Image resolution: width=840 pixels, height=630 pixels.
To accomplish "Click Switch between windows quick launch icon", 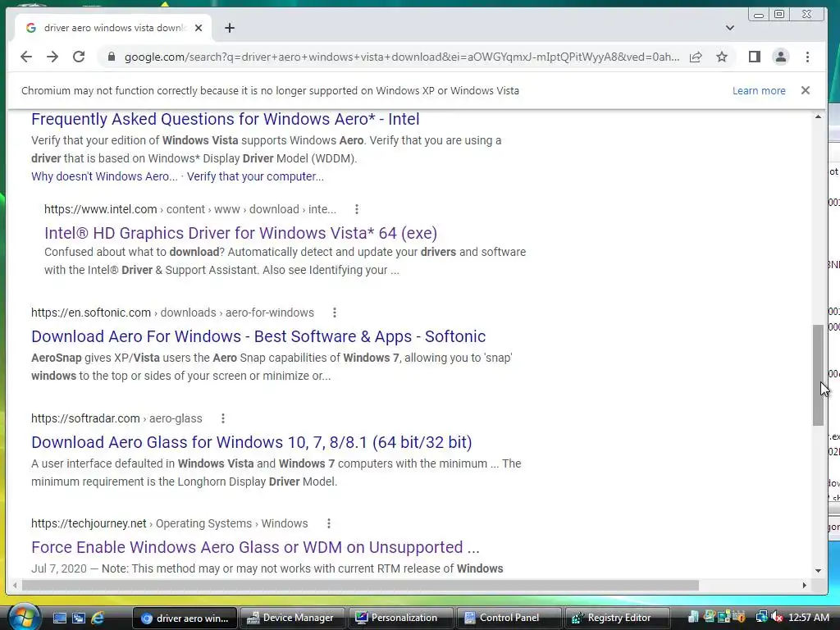I will coord(78,618).
